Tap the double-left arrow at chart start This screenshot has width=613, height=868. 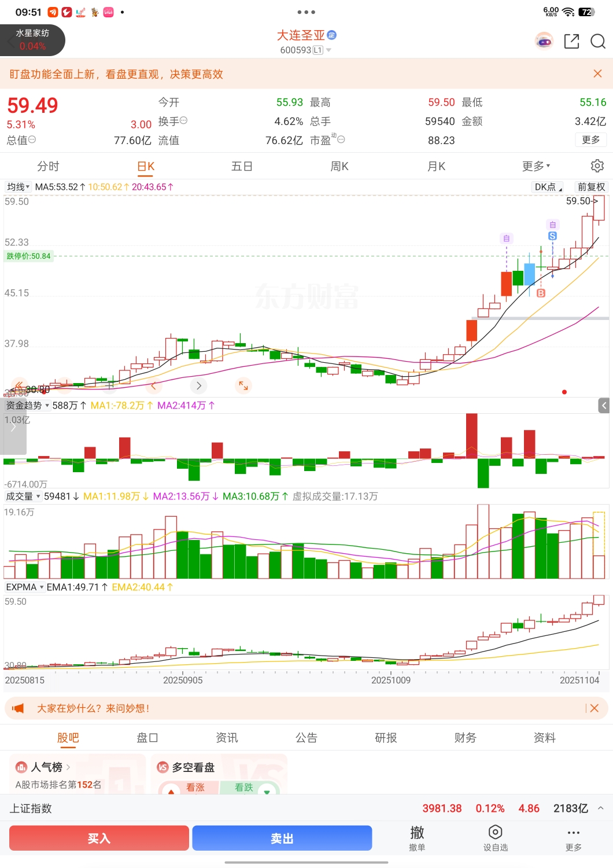[19, 385]
